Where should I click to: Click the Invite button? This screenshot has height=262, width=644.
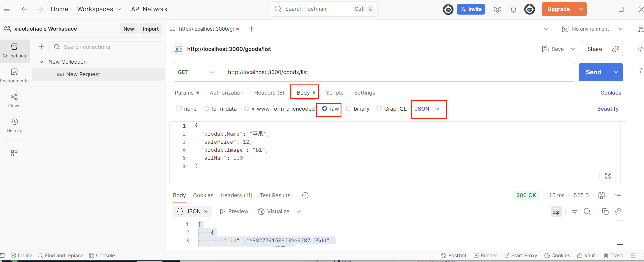coord(471,9)
